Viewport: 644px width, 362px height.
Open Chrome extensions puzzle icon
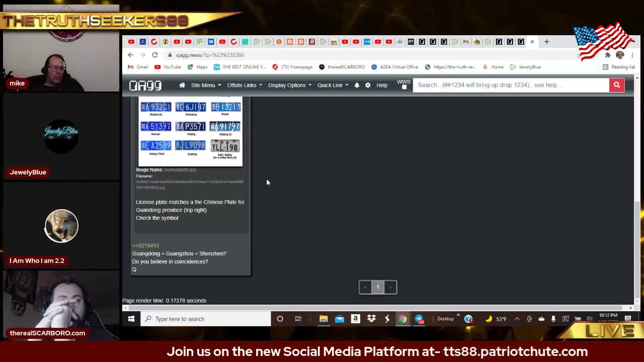coord(608,55)
